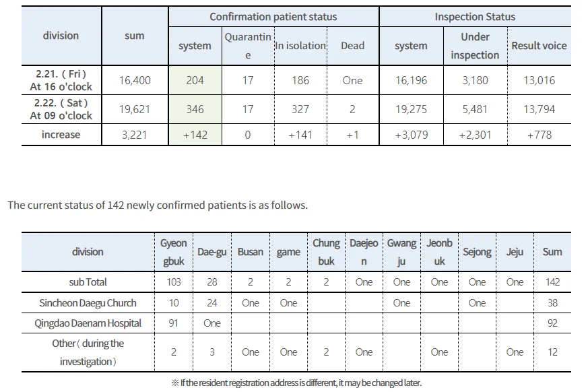Select the 'Inspection Status' header cell
The image size is (588, 392).
(x=475, y=17)
